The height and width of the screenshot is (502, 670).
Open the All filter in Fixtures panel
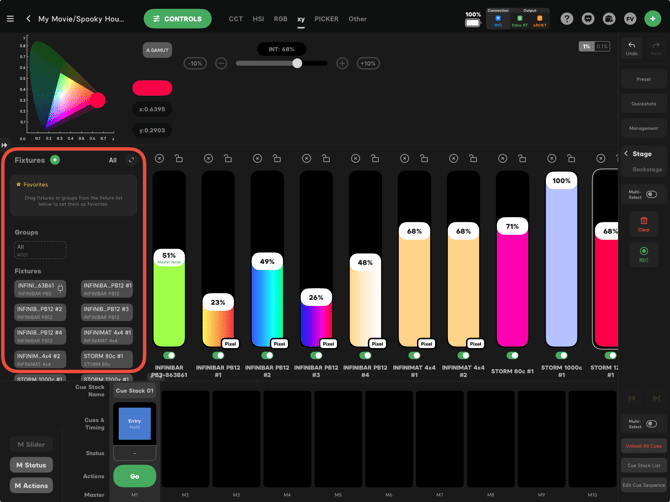click(112, 160)
